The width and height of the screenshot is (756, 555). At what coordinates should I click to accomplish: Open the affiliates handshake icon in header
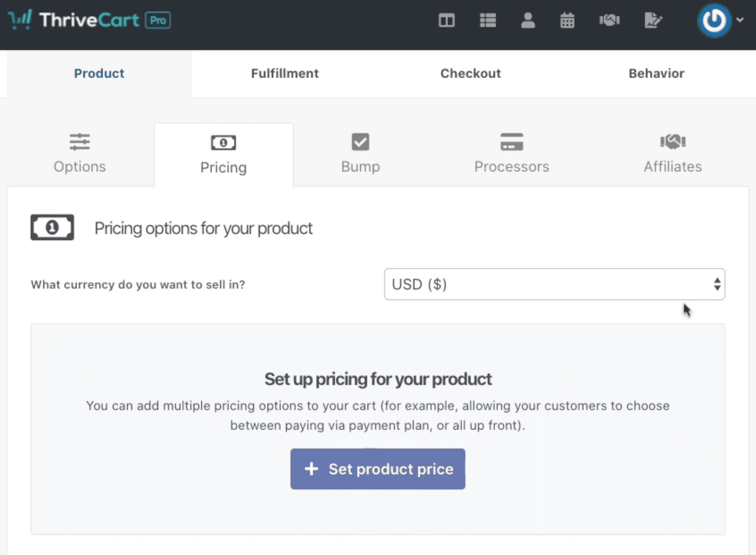[609, 21]
